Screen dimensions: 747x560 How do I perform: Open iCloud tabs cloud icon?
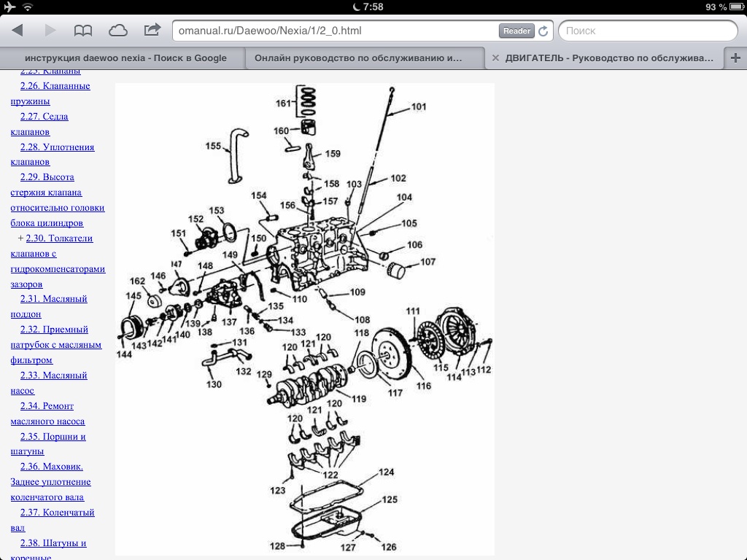click(117, 31)
